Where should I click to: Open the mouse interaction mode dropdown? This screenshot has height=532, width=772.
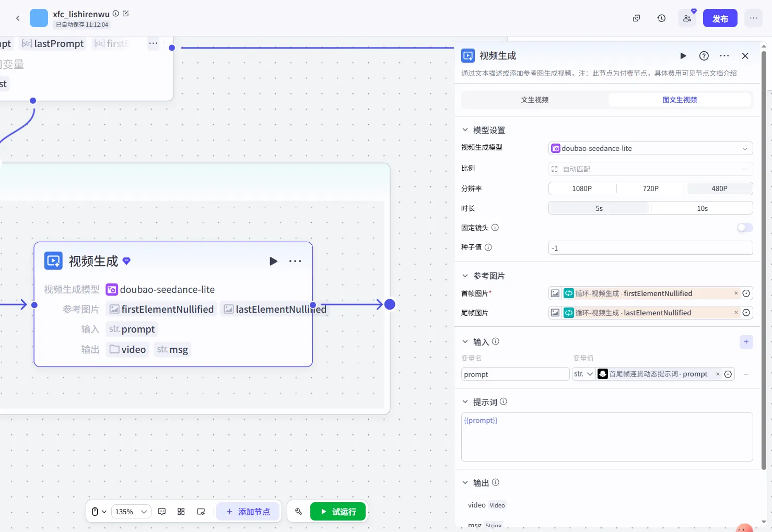click(x=99, y=512)
